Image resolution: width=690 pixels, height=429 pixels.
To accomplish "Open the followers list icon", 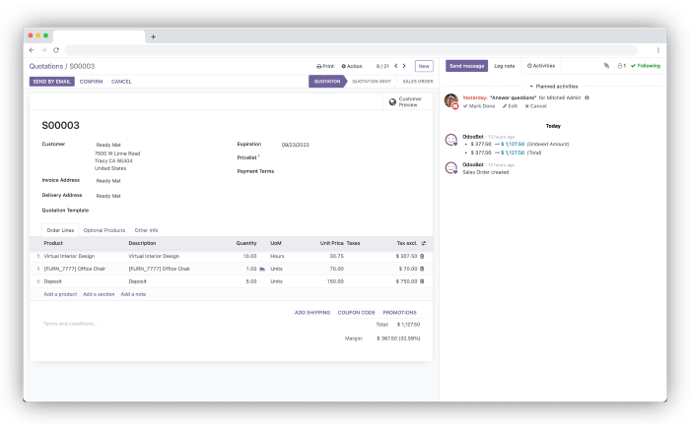I will tap(621, 66).
